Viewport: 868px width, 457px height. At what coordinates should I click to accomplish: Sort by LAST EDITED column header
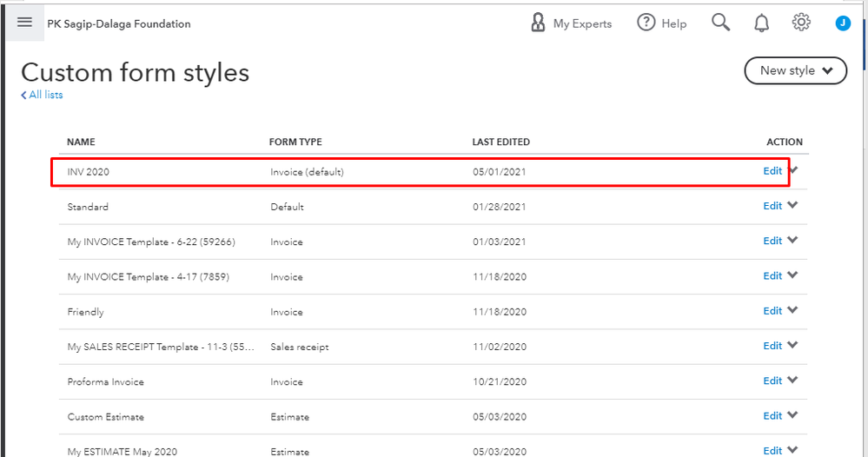coord(500,142)
